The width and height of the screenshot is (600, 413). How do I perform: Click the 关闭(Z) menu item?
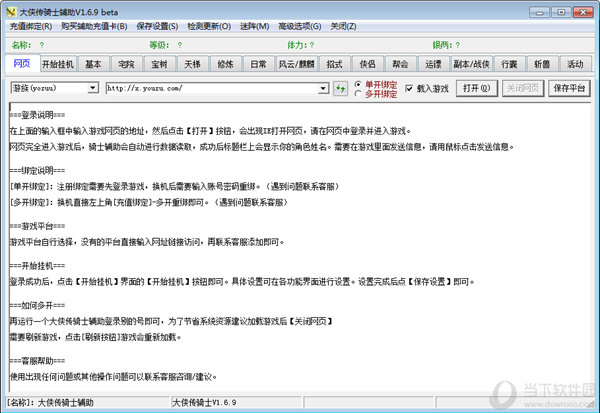tap(343, 26)
